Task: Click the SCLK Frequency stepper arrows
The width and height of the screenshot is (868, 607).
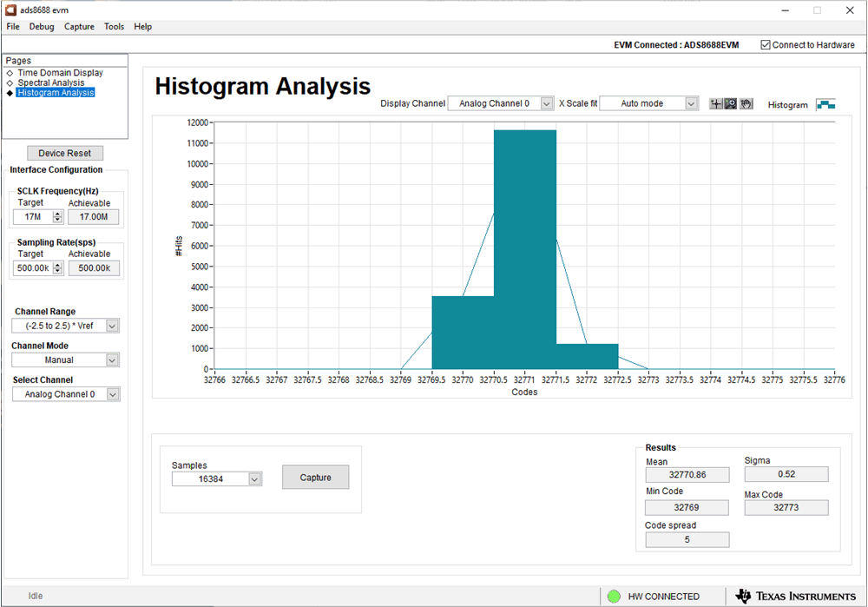Action: click(x=58, y=217)
